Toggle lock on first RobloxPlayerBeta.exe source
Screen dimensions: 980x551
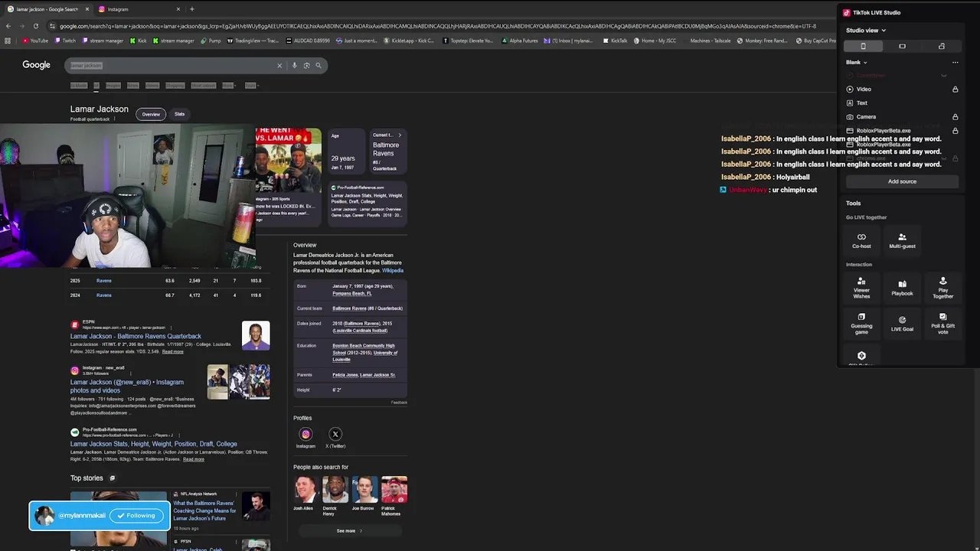[x=955, y=131]
